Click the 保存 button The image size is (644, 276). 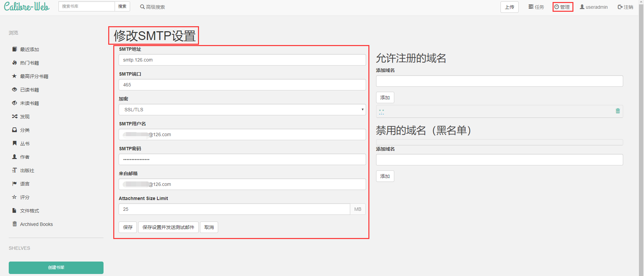(x=128, y=227)
